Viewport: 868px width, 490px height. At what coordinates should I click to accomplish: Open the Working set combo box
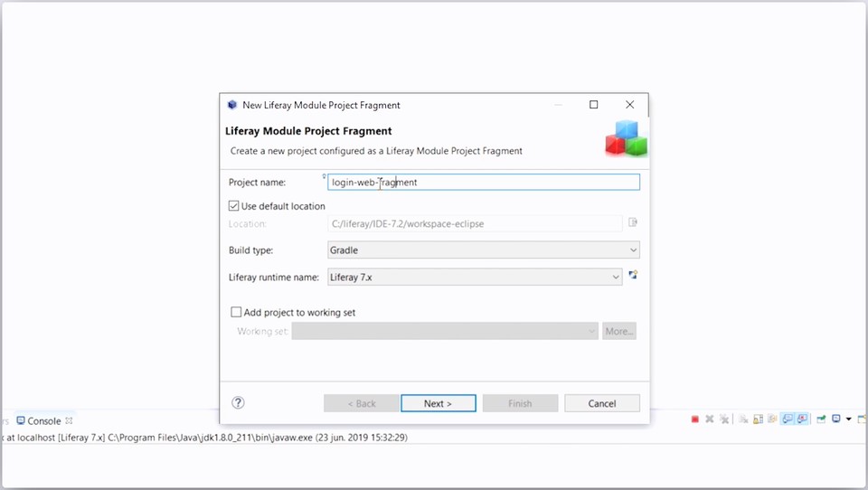click(445, 331)
